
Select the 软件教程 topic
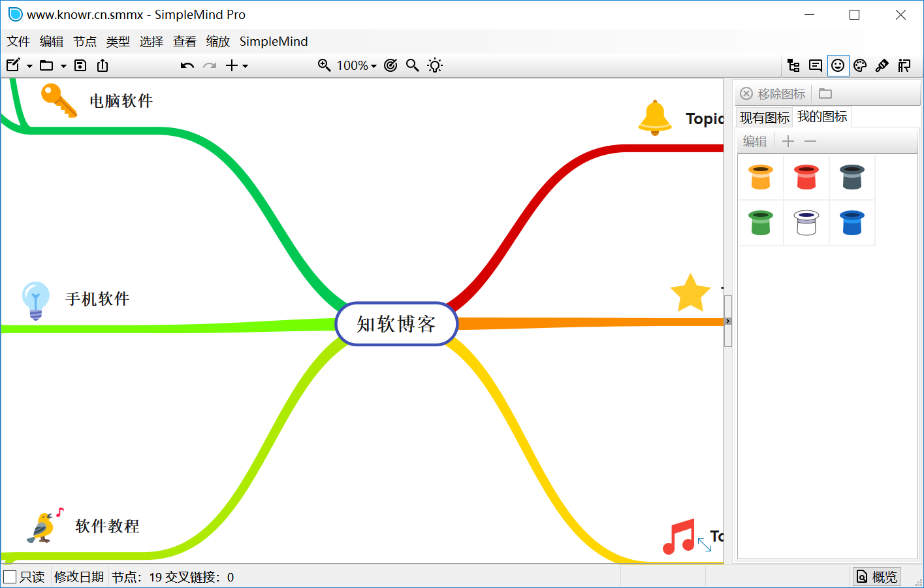(107, 527)
